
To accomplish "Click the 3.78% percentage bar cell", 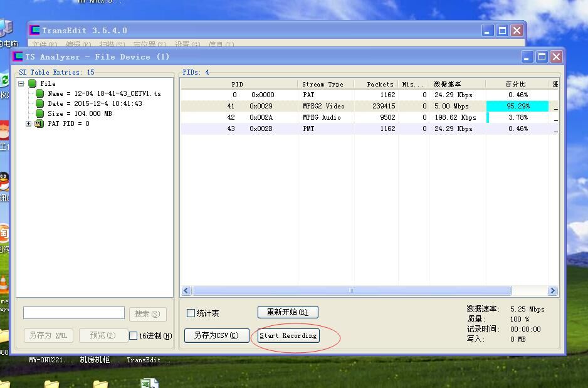I will pyautogui.click(x=518, y=117).
